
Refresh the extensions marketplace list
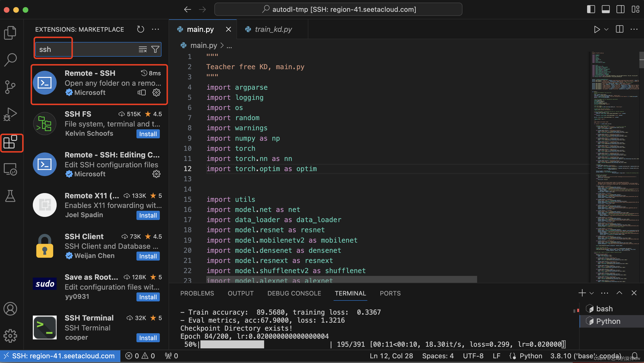[x=140, y=29]
